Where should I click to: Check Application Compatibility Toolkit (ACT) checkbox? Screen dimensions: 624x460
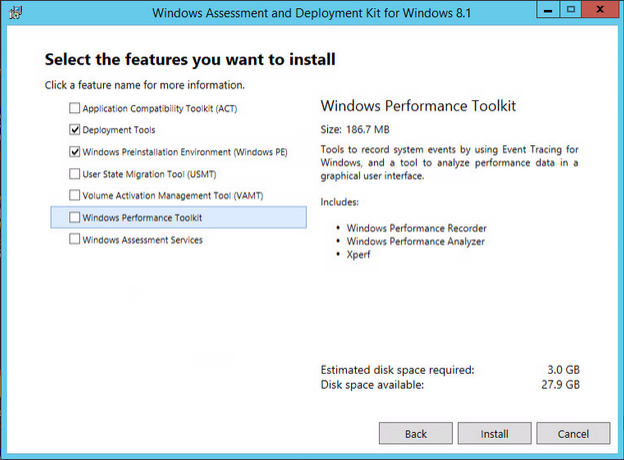tap(74, 108)
